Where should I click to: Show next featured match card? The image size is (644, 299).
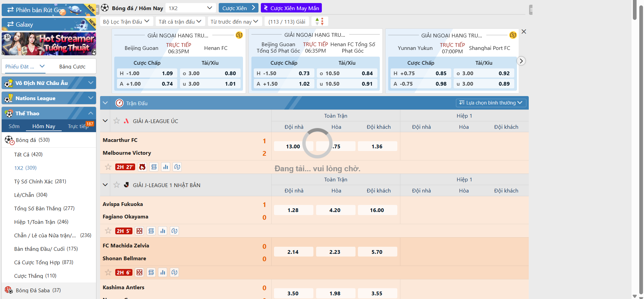coord(521,61)
